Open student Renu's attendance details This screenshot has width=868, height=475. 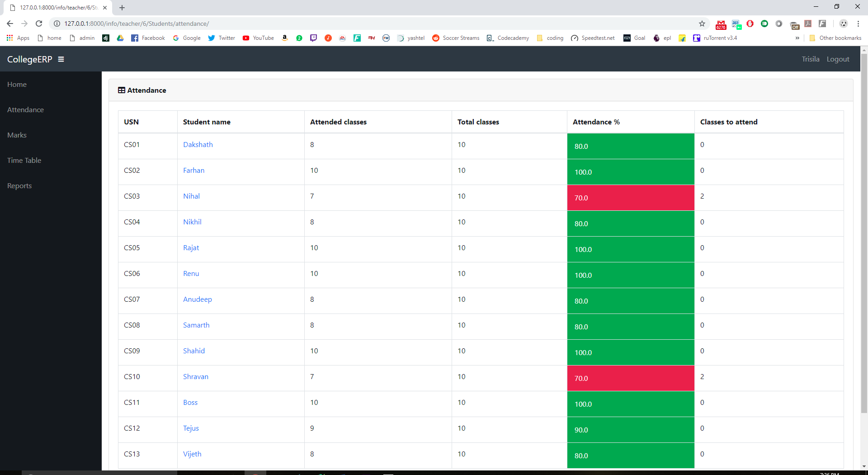click(x=191, y=274)
